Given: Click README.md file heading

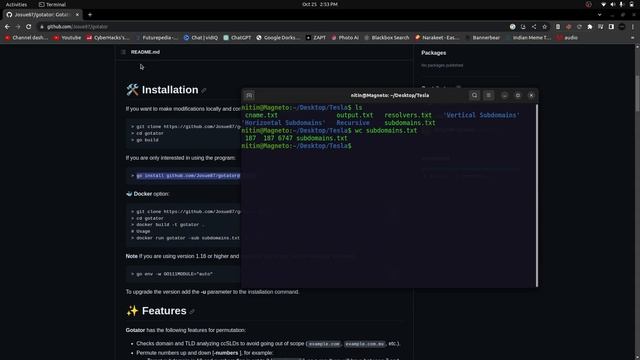Looking at the screenshot, I should [145, 52].
